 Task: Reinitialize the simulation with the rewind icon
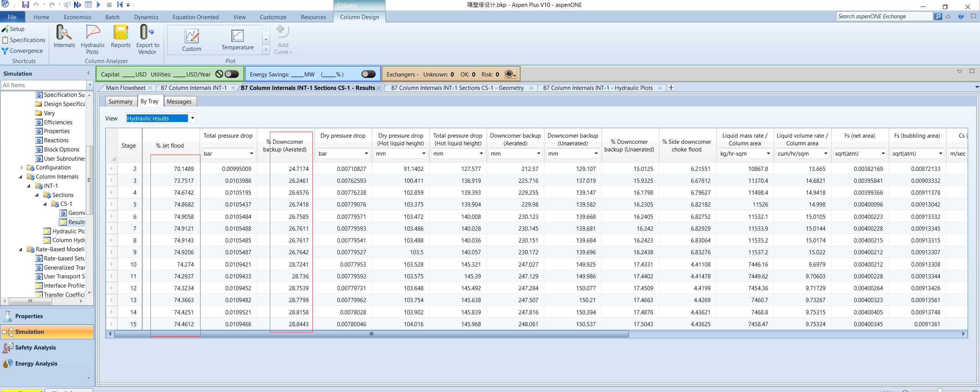(x=120, y=5)
